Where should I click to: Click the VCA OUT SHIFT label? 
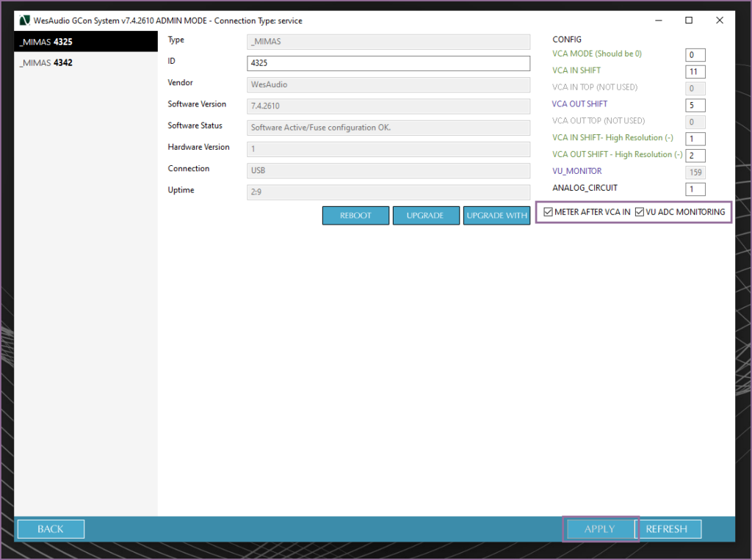(580, 104)
